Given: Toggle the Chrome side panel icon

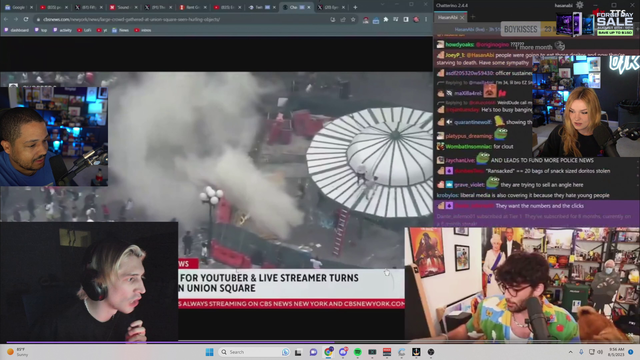Looking at the screenshot, I should [406, 19].
